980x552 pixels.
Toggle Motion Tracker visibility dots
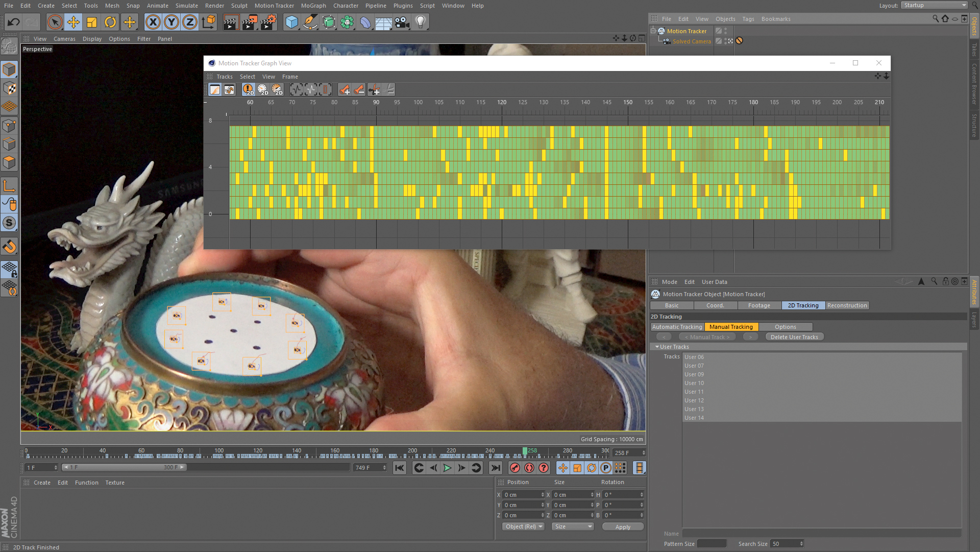(x=725, y=31)
